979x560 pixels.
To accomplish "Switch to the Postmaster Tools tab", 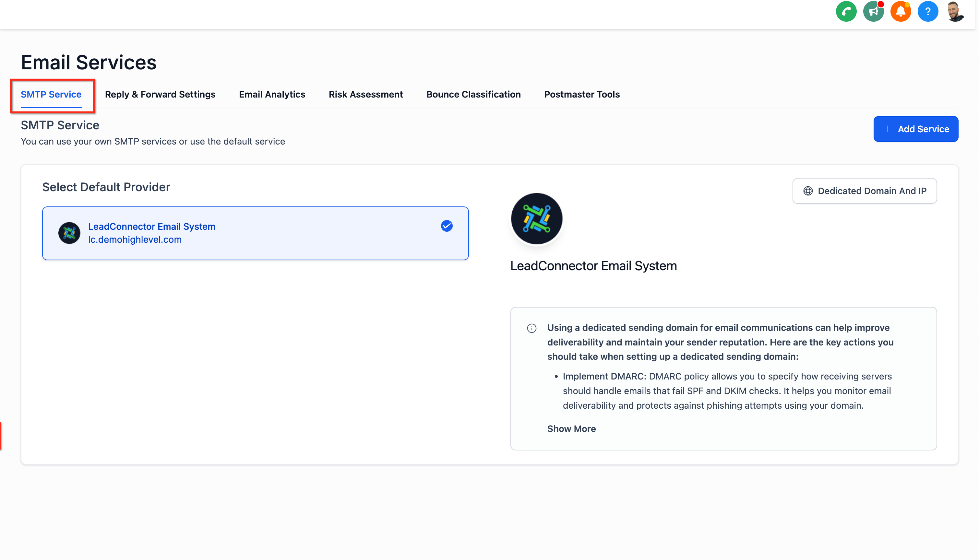I will click(582, 94).
